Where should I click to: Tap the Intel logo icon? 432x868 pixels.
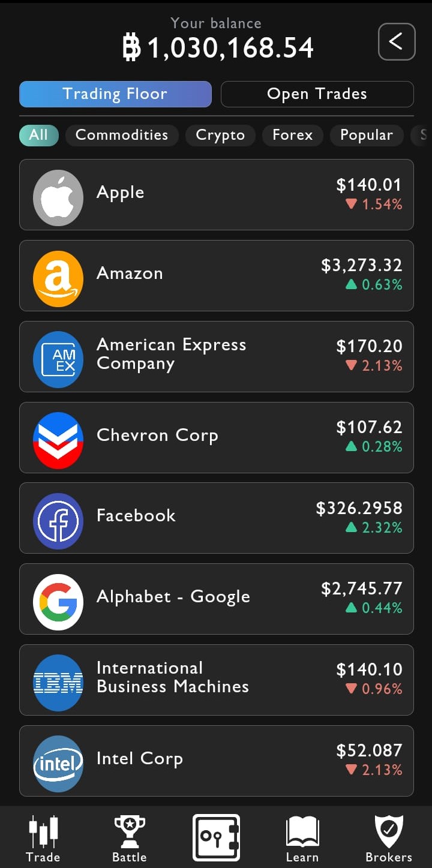(x=58, y=764)
